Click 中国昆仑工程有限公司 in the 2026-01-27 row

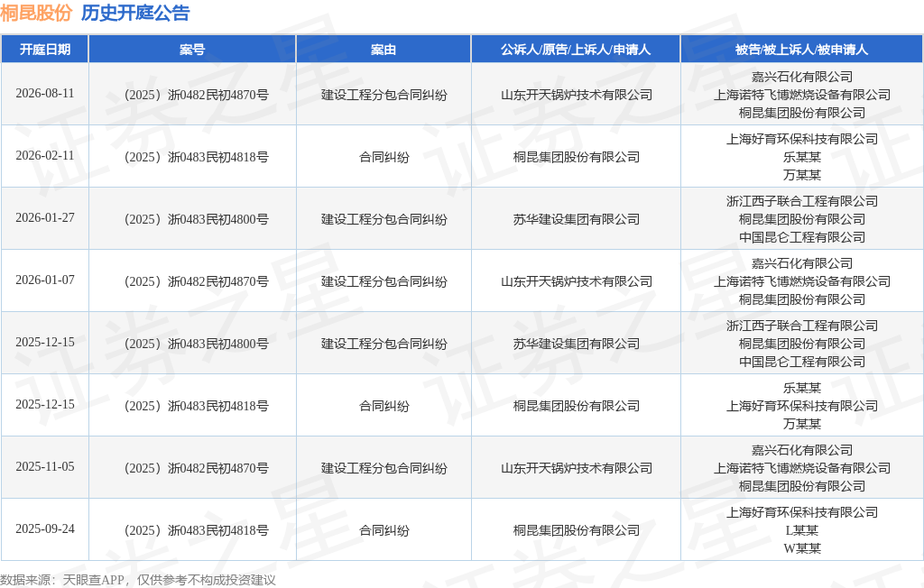(x=802, y=237)
